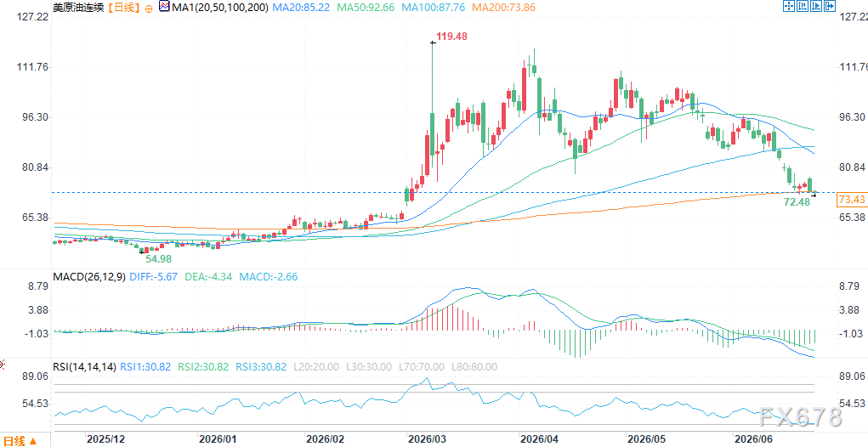Click the 美原油连续 symbol name
This screenshot has width=868, height=447.
[x=78, y=8]
